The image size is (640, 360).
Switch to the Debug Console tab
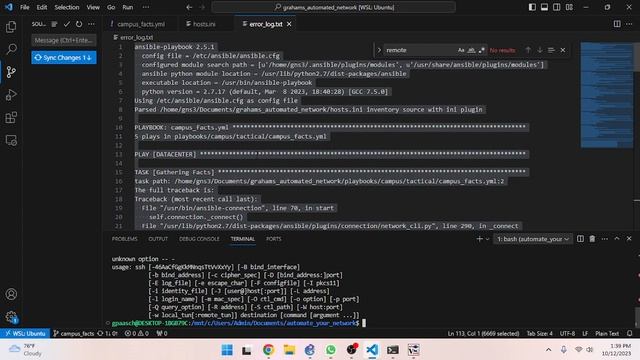[199, 239]
